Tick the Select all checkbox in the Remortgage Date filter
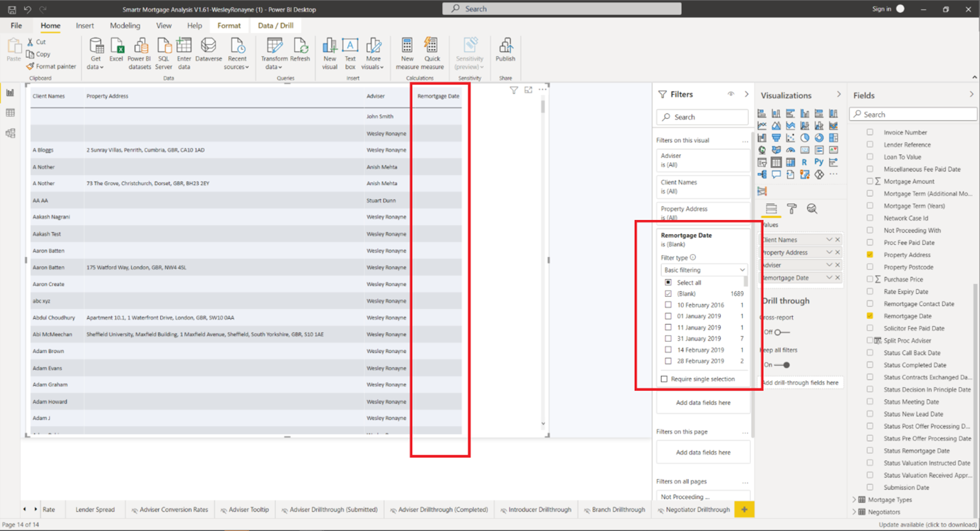Image resolution: width=980 pixels, height=531 pixels. [x=668, y=283]
